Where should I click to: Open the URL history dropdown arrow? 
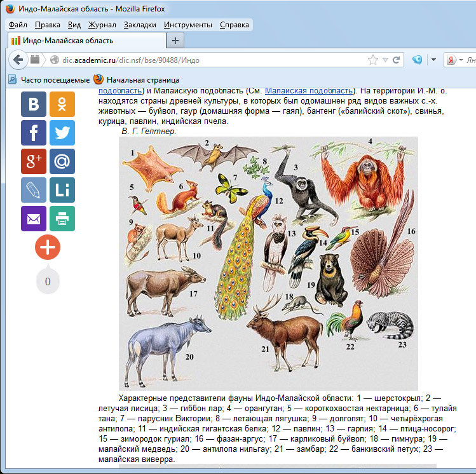click(x=385, y=60)
